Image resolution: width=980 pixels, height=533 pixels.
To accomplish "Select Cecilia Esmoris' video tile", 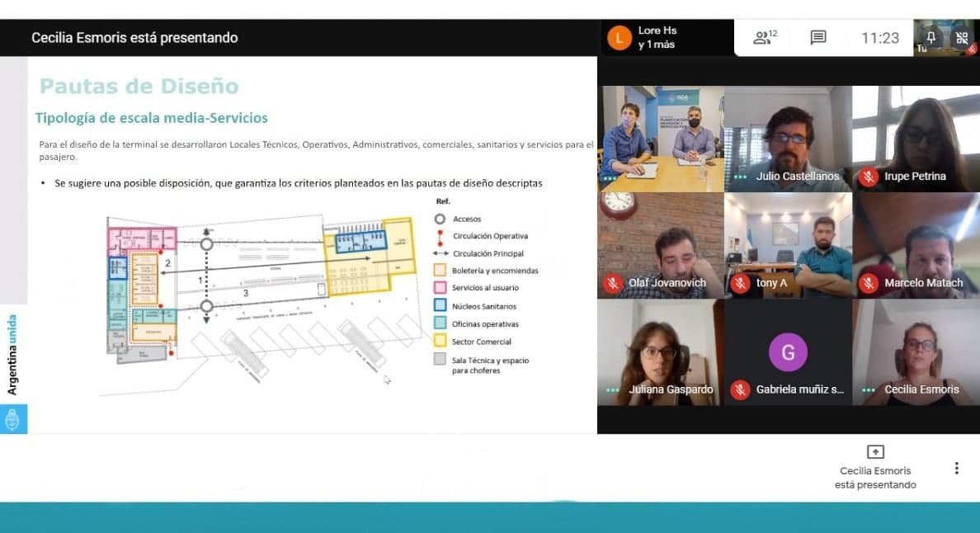I will tap(916, 351).
